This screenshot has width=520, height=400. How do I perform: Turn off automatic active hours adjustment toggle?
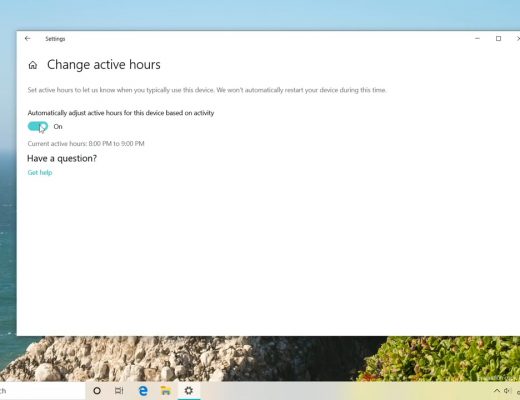[x=38, y=127]
